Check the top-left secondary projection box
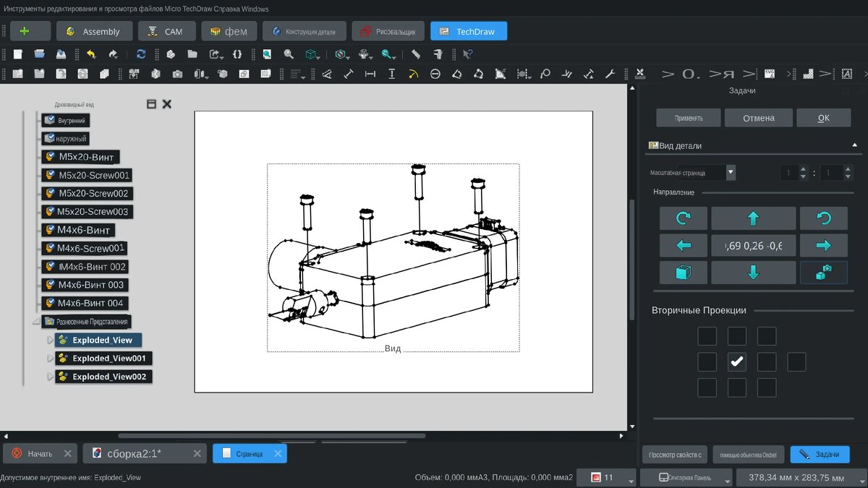 [x=707, y=336]
